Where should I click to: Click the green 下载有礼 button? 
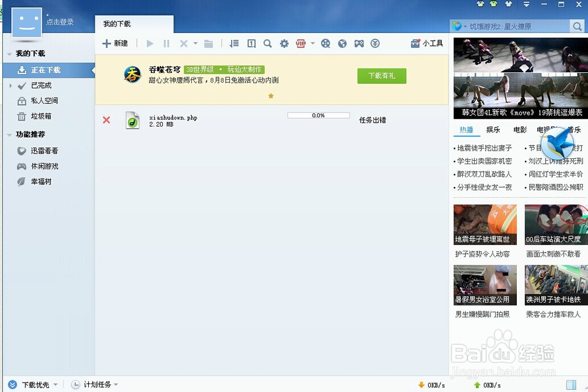coord(381,76)
